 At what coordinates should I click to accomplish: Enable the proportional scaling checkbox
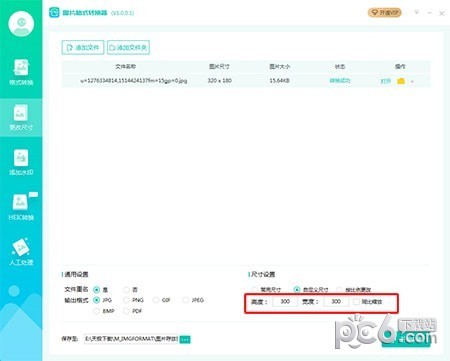(356, 302)
